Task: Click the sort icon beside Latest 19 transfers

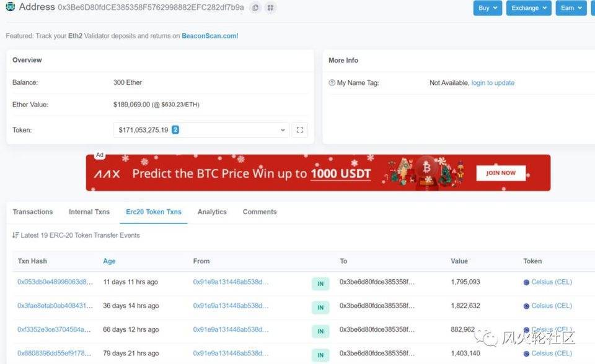Action: 15,235
